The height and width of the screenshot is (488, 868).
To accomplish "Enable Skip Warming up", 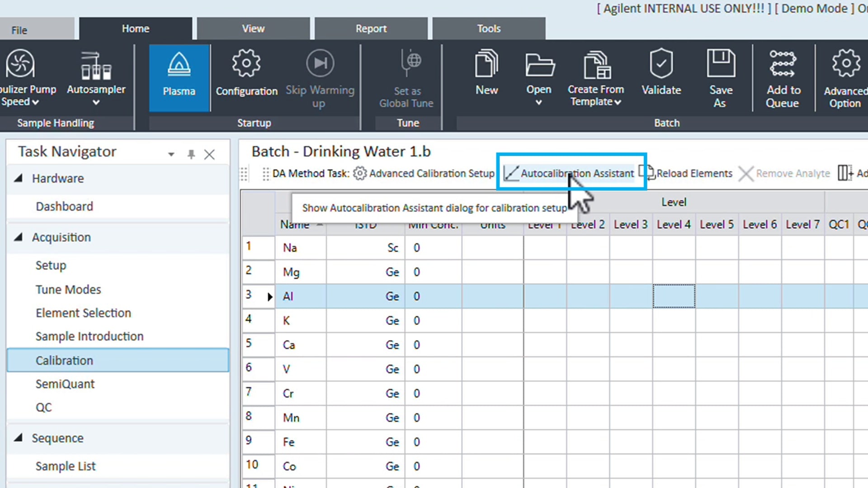I will [320, 77].
